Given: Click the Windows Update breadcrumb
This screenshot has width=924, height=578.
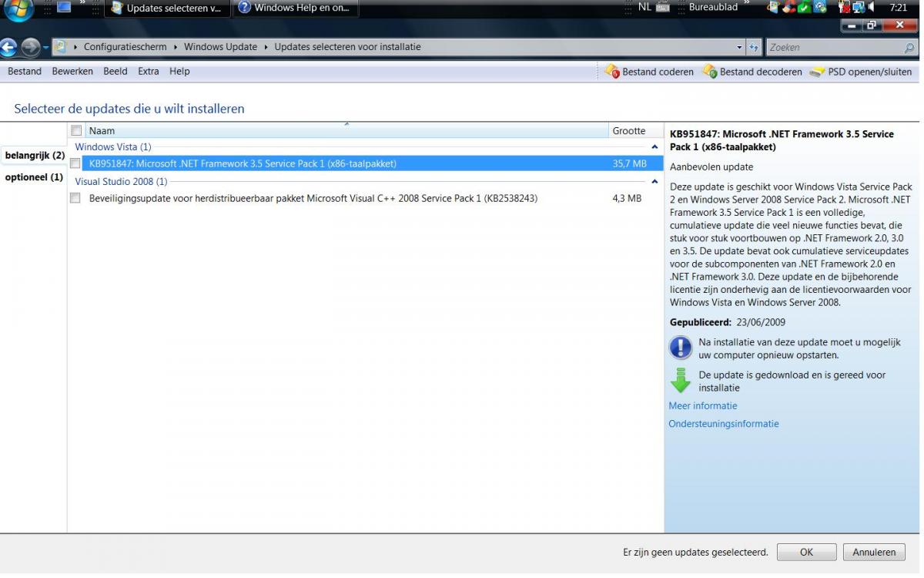Looking at the screenshot, I should click(x=220, y=47).
